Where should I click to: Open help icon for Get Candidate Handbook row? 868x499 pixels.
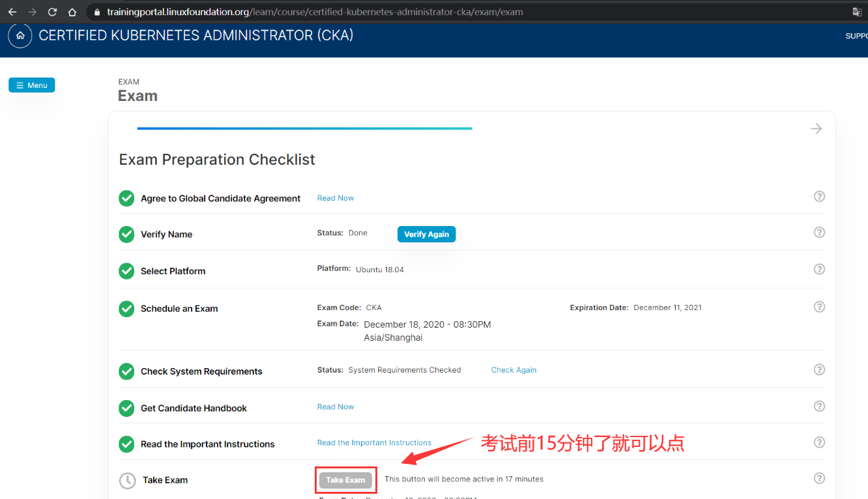pyautogui.click(x=820, y=406)
